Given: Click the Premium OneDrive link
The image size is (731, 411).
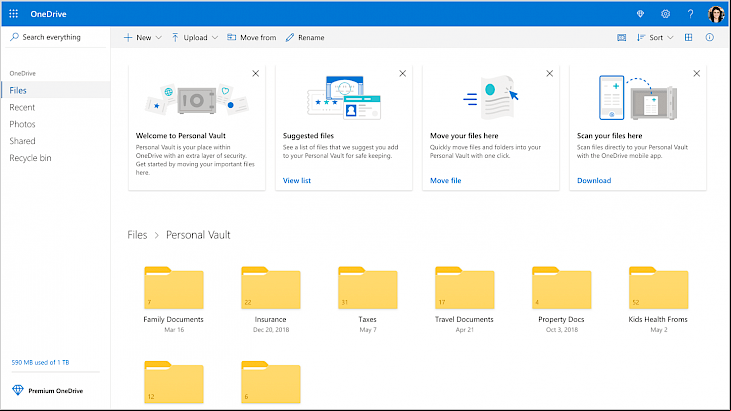Looking at the screenshot, I should coord(48,390).
